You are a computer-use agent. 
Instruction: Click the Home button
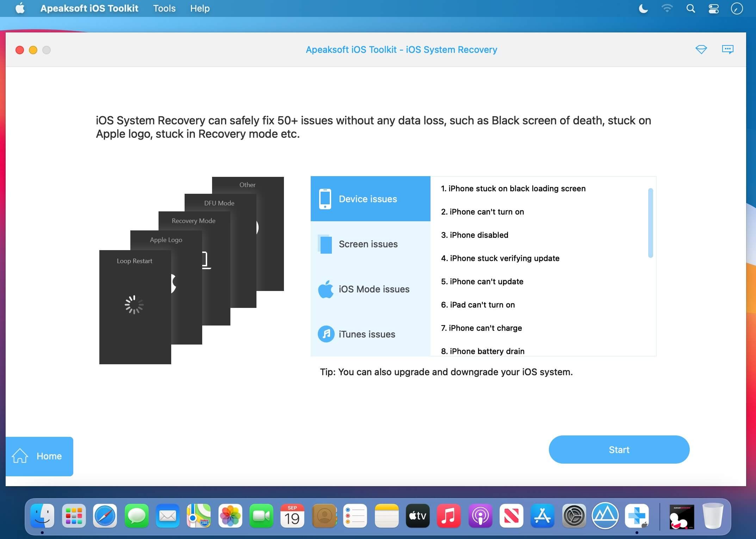(49, 456)
